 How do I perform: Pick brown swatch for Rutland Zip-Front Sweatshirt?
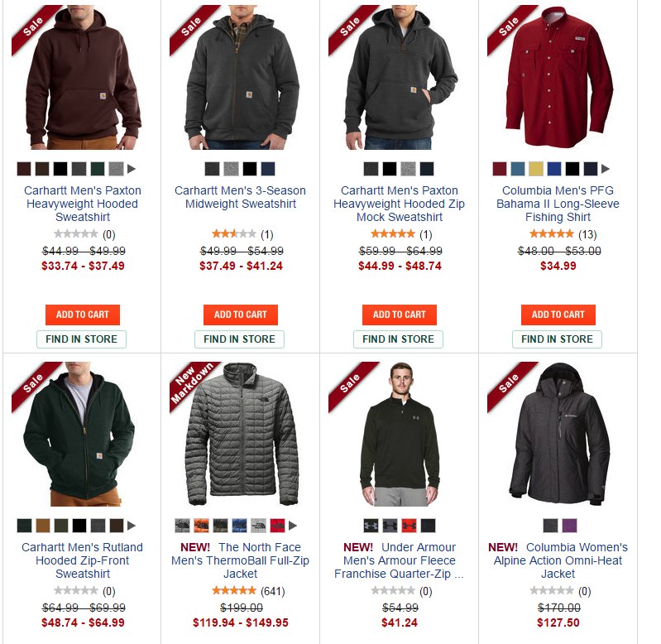42,526
